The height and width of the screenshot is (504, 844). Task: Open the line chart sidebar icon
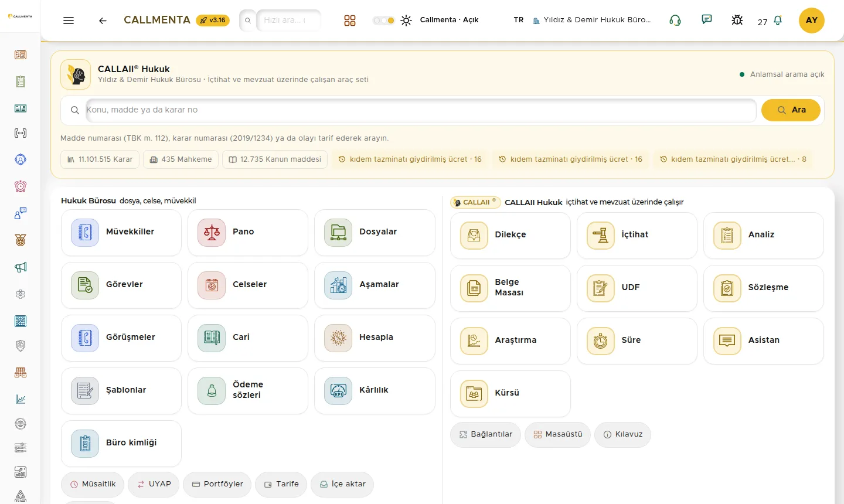click(21, 399)
